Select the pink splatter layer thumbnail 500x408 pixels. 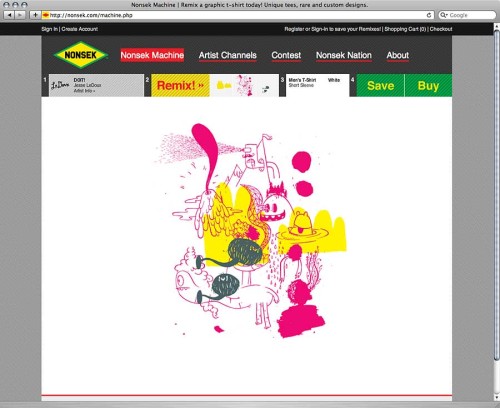pyautogui.click(x=245, y=86)
